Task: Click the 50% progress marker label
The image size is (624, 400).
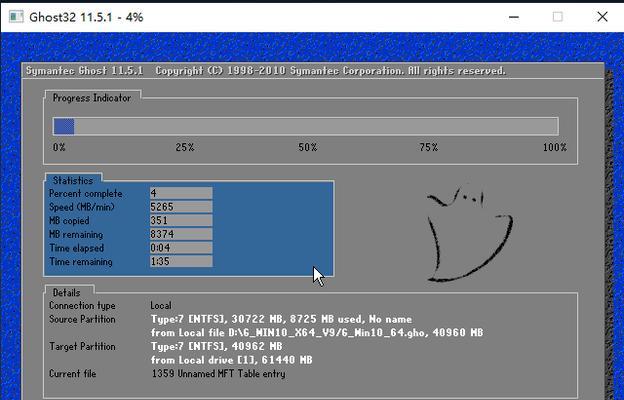Action: pyautogui.click(x=308, y=147)
